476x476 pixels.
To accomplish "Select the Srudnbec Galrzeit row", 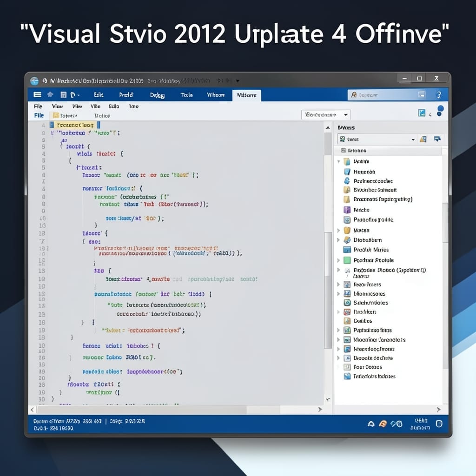I will tap(375, 190).
